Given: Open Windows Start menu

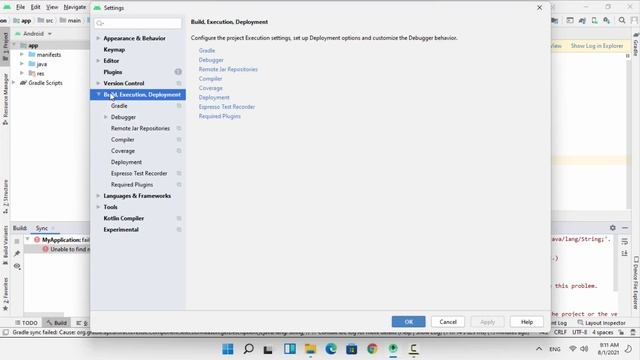Looking at the screenshot, I should (x=228, y=349).
